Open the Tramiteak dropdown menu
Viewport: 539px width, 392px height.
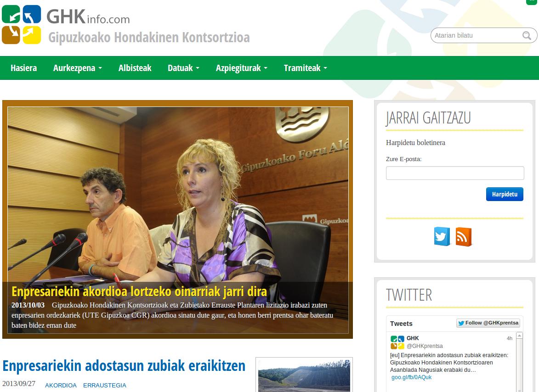pyautogui.click(x=305, y=68)
